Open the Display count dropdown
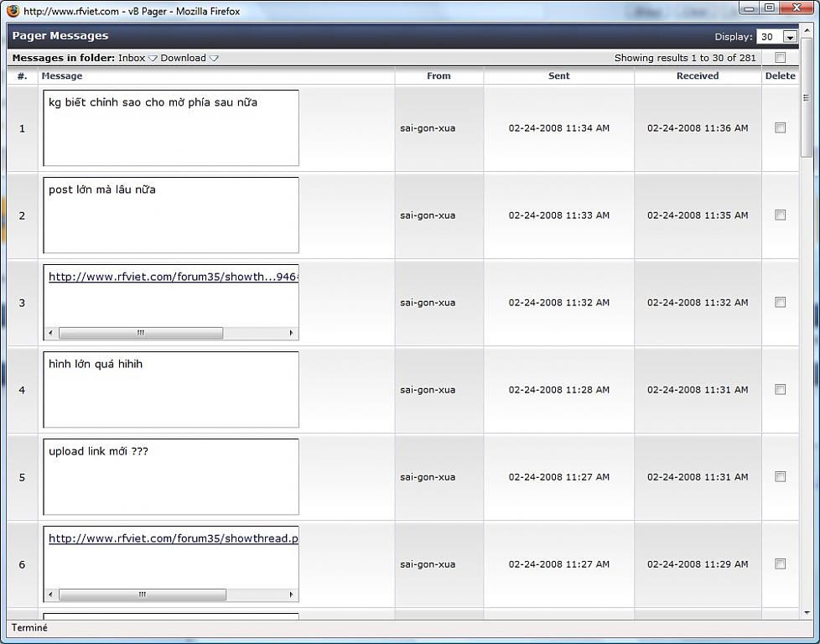Image resolution: width=820 pixels, height=644 pixels. (x=789, y=37)
